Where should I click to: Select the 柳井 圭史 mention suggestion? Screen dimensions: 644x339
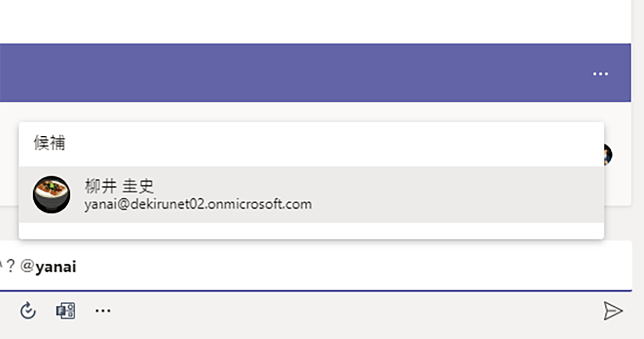tap(311, 194)
